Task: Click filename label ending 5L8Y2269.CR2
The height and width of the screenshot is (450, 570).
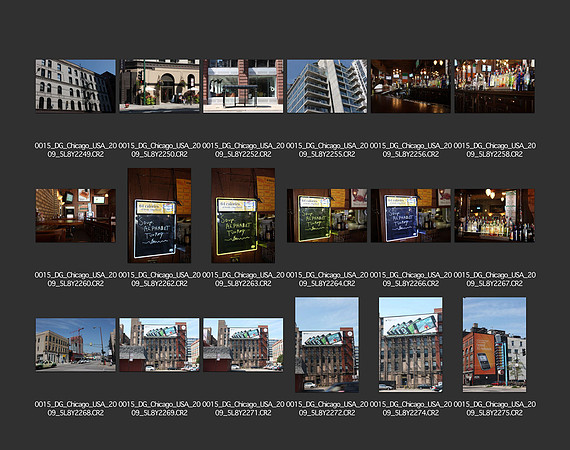Action: [x=160, y=409]
